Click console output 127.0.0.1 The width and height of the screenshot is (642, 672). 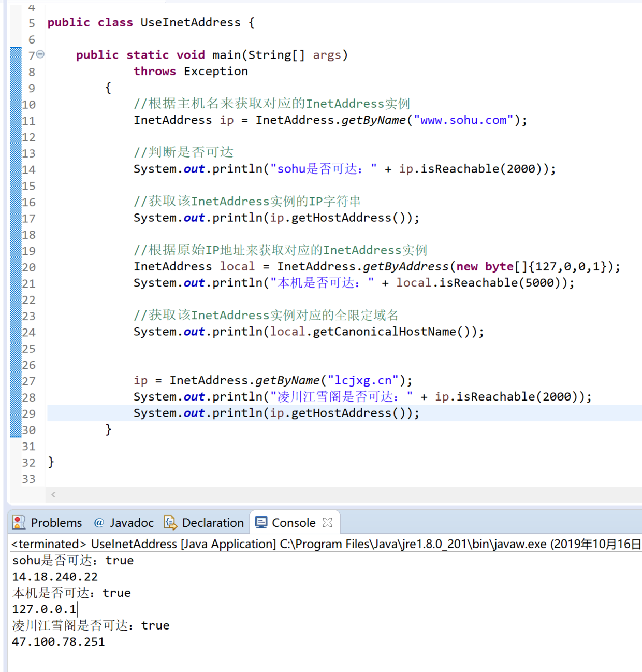(45, 609)
